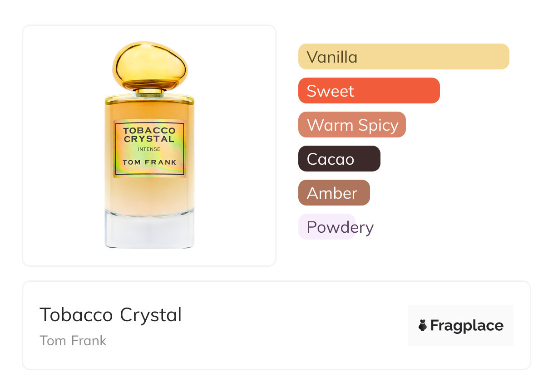Click the Fragplace bottle logo icon

423,325
